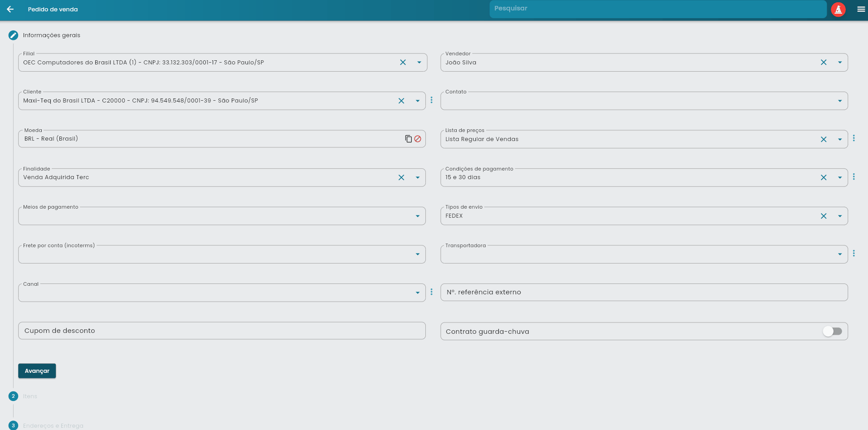Open more options beside Lista de preços
The width and height of the screenshot is (868, 430).
853,138
